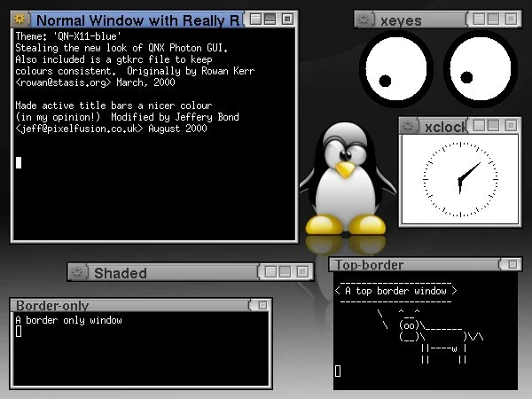This screenshot has width=532, height=399.
Task: Click the hollow cursor in Top-border terminal
Action: point(338,371)
